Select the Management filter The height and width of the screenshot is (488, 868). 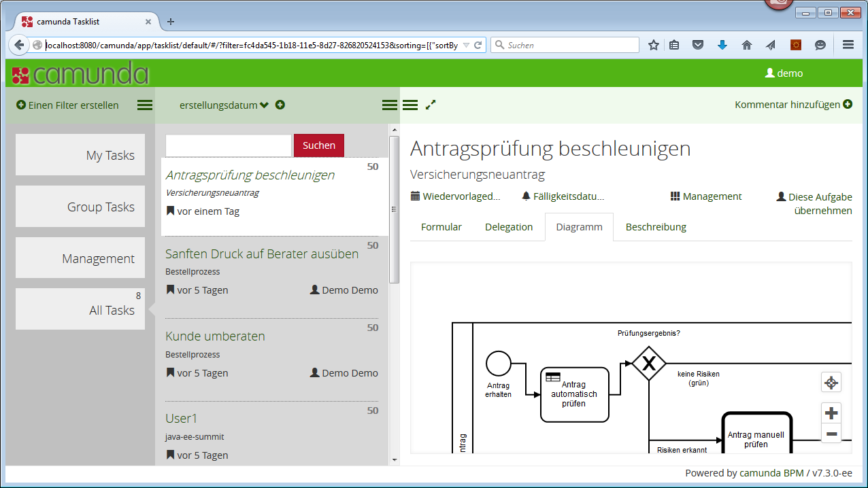[80, 258]
